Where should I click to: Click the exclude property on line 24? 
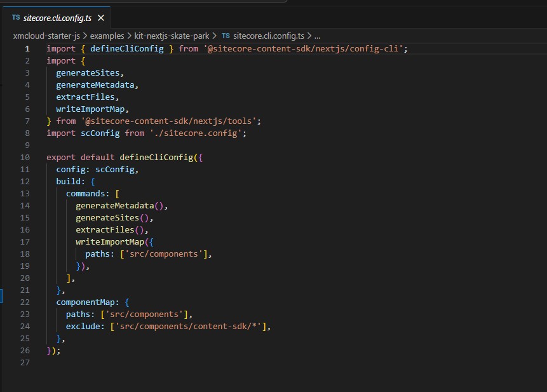tap(84, 326)
